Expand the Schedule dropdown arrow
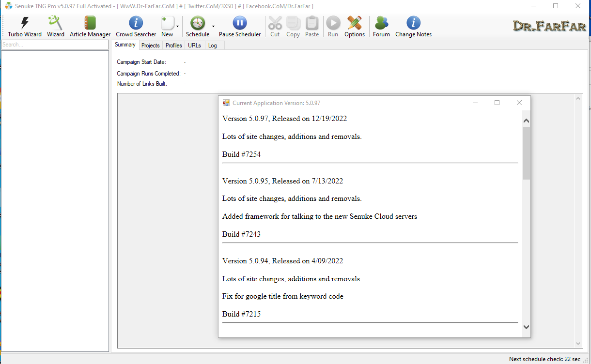The height and width of the screenshot is (364, 591). 213,27
